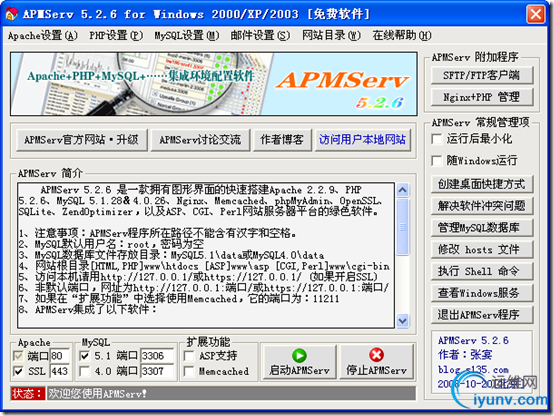Click the APMServ banner image
554x416 pixels.
(214, 84)
